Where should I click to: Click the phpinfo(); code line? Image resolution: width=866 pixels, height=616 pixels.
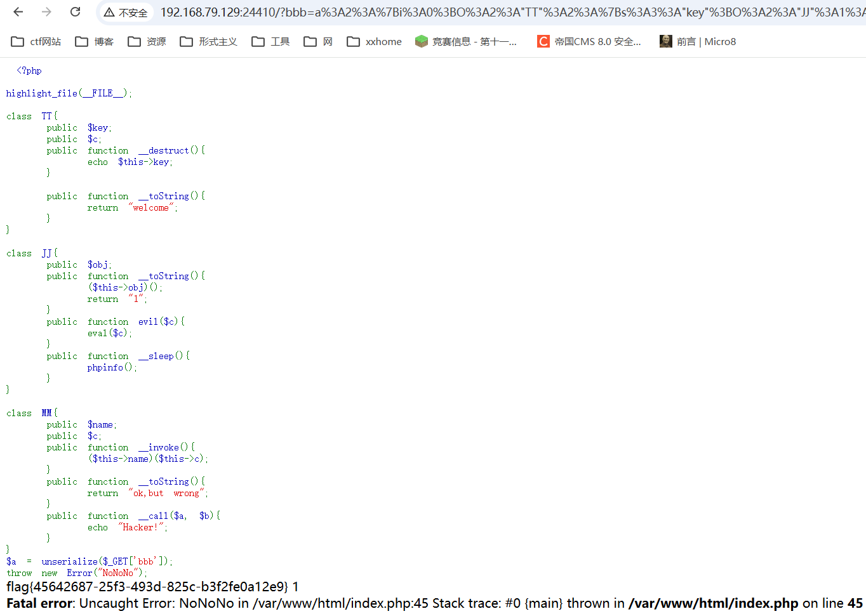point(112,367)
